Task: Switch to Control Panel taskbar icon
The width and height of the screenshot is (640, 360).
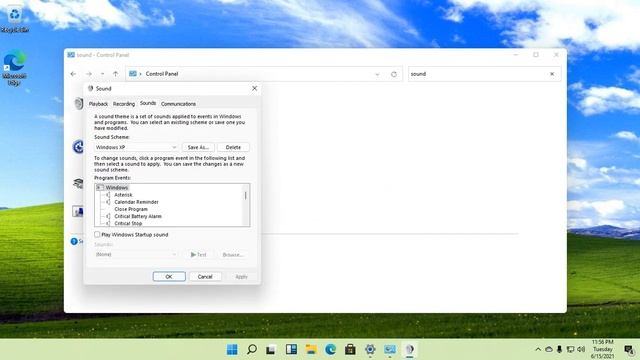Action: [x=390, y=349]
